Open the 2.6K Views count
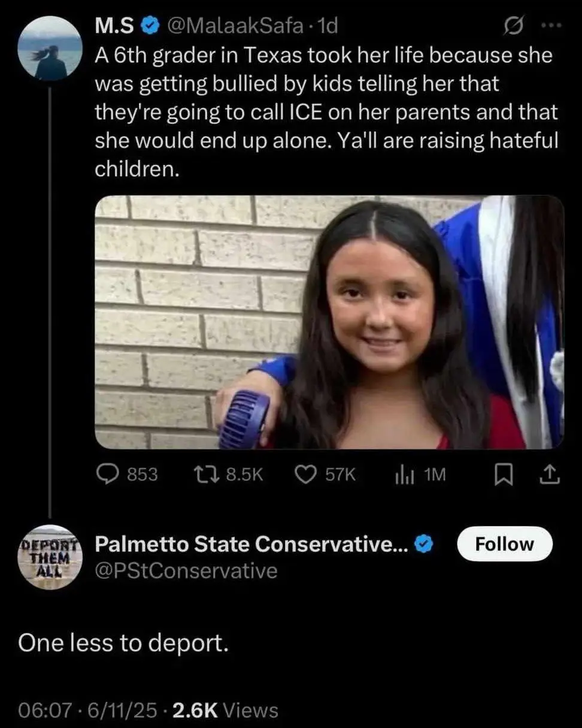Viewport: 582px width, 728px height. 225,711
